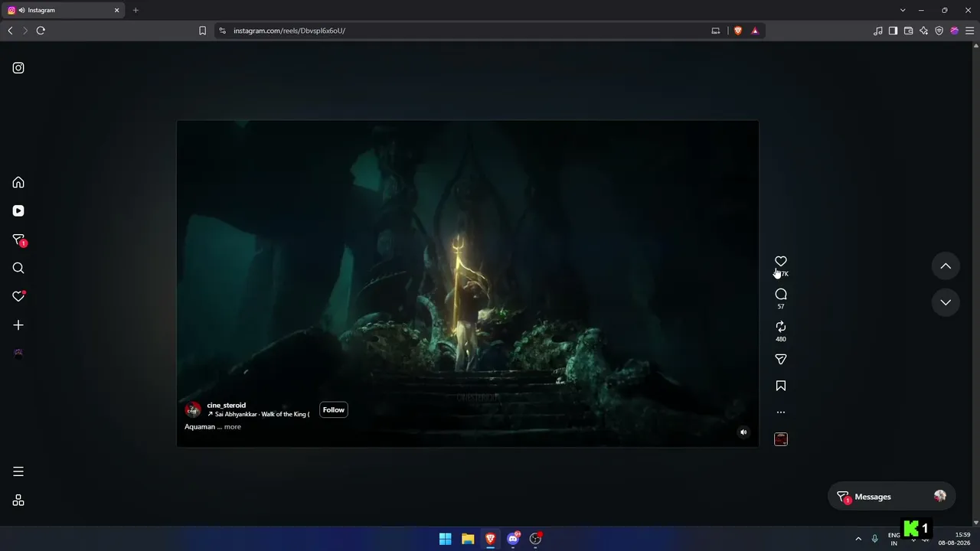Image resolution: width=980 pixels, height=551 pixels.
Task: Like the reel with the heart icon
Action: click(781, 262)
